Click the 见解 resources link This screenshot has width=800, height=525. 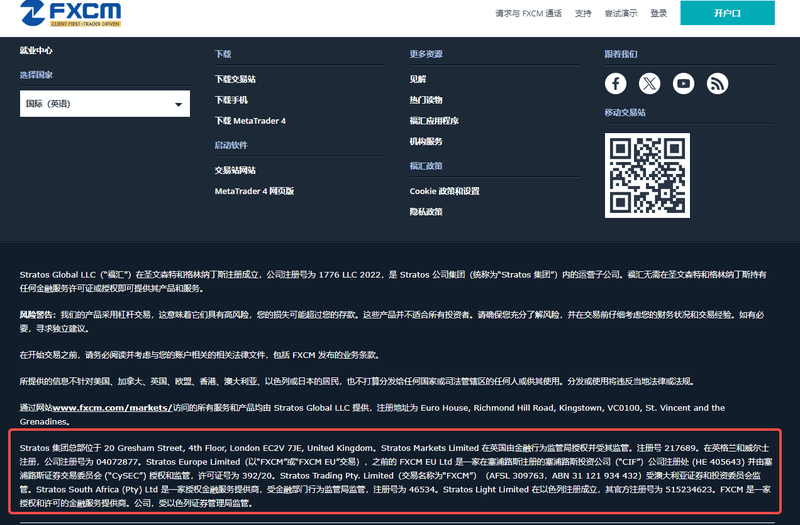(417, 79)
